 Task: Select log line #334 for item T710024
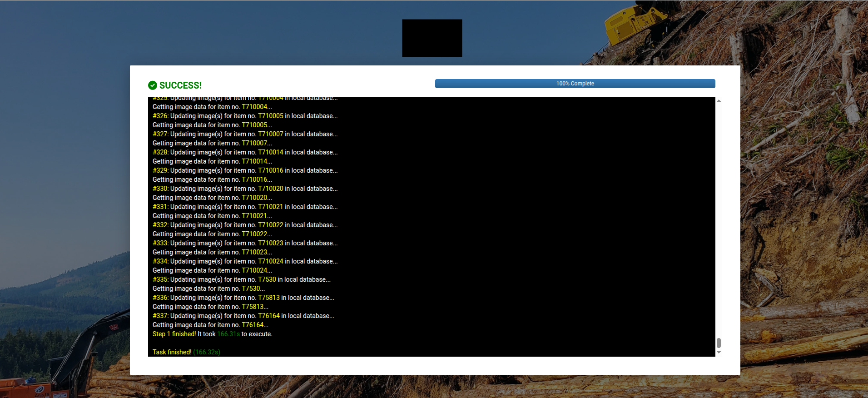[245, 261]
